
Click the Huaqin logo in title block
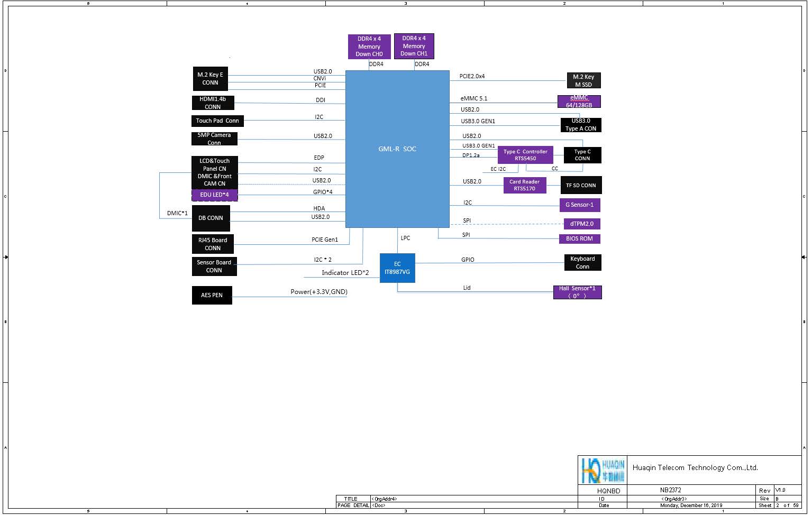click(603, 470)
